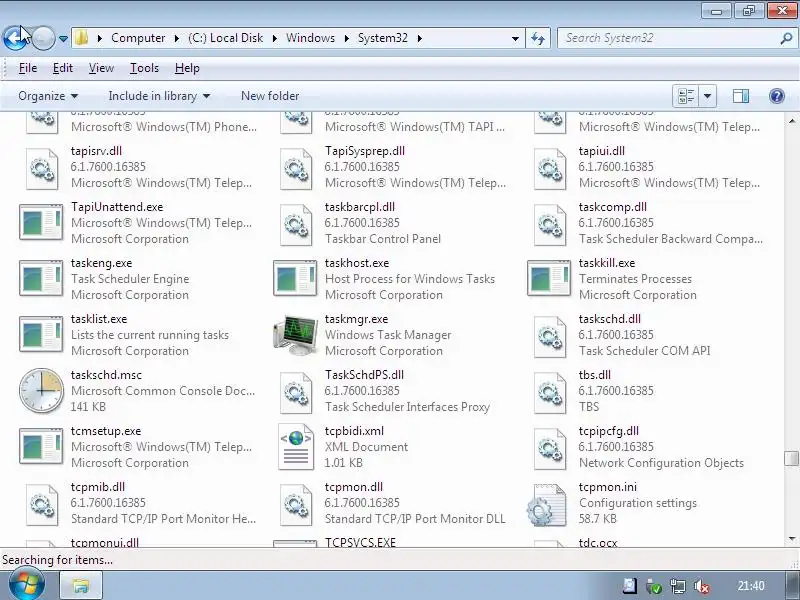
Task: Click Computer in the address path
Action: click(x=138, y=38)
